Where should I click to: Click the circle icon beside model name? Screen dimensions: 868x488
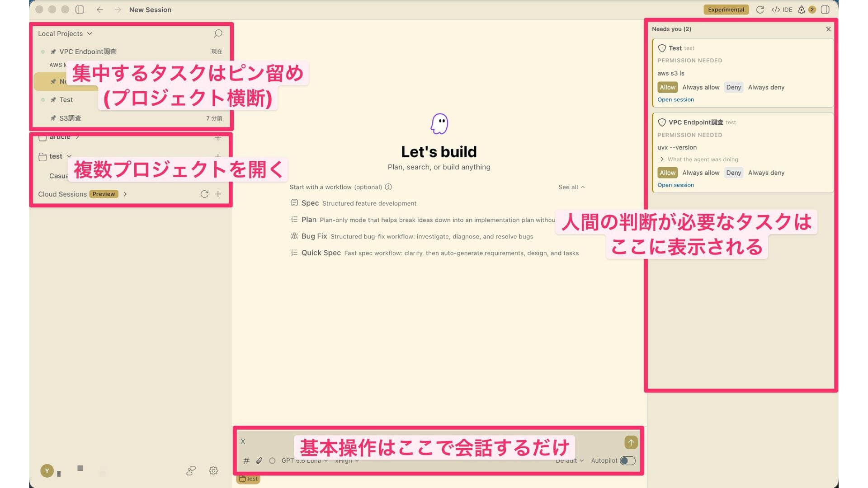272,460
